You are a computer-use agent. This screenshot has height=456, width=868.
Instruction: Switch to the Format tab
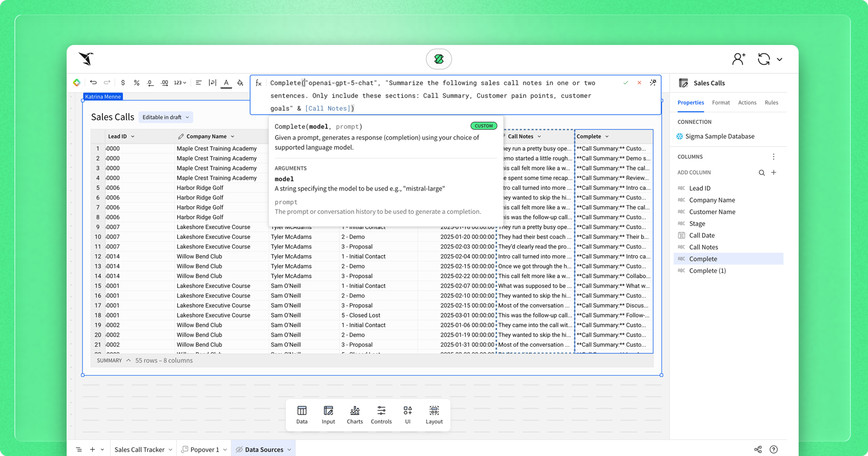[721, 103]
